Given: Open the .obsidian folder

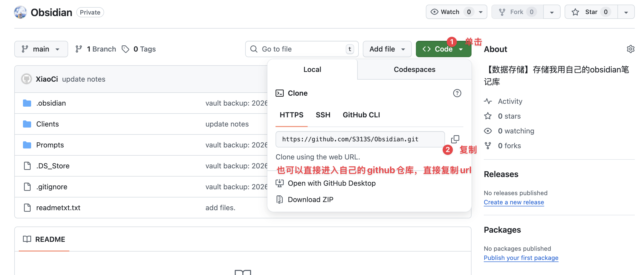Looking at the screenshot, I should click(x=51, y=103).
